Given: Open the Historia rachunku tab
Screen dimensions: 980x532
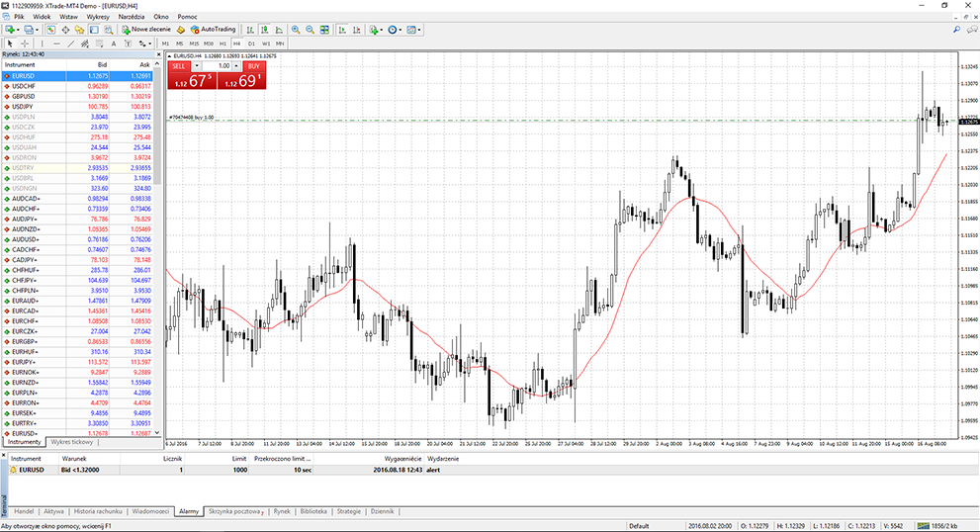Looking at the screenshot, I should (x=98, y=511).
